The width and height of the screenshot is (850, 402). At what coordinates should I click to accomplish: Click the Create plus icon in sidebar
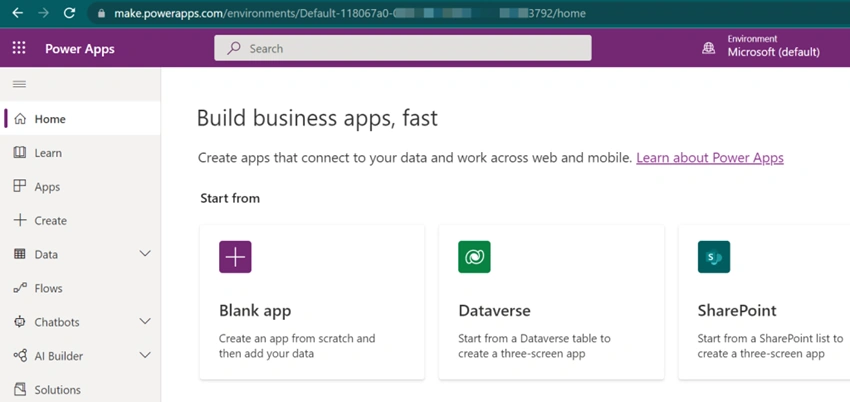click(x=20, y=220)
